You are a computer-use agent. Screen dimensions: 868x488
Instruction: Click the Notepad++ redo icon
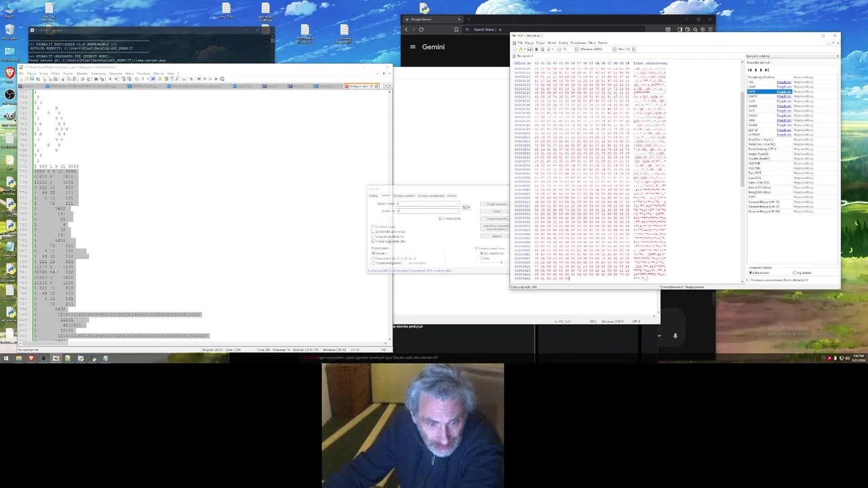pos(89,79)
